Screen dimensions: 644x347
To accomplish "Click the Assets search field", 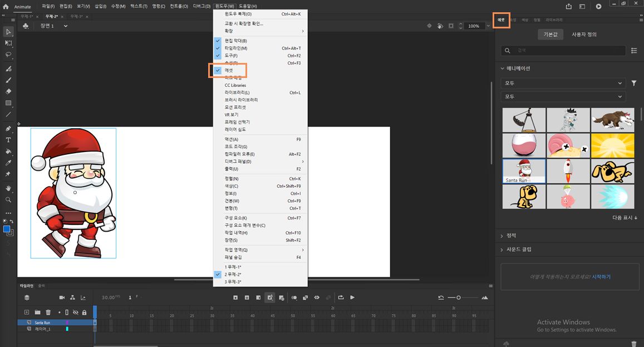I will click(x=563, y=51).
